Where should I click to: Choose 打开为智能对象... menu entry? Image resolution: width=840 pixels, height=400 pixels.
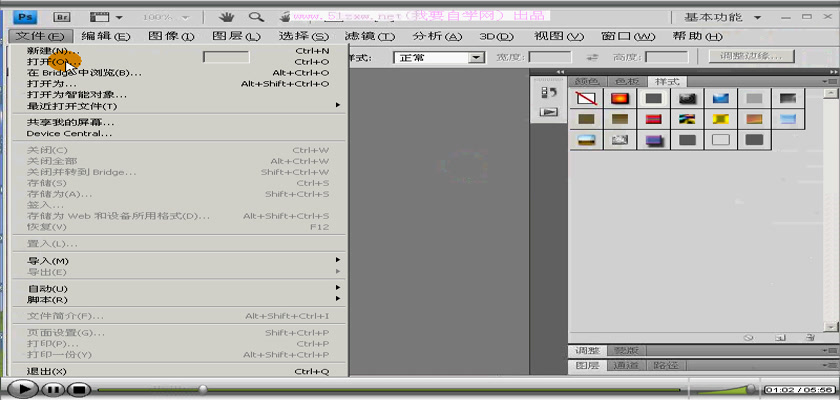(x=180, y=95)
